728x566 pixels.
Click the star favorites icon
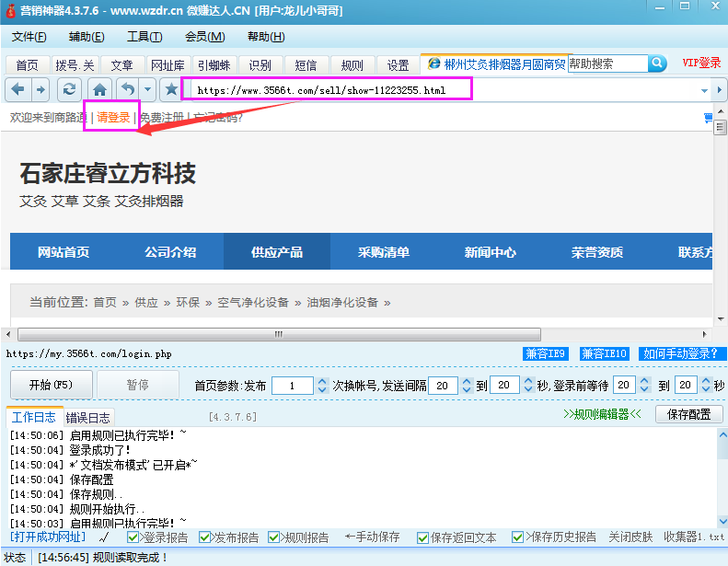tap(171, 89)
